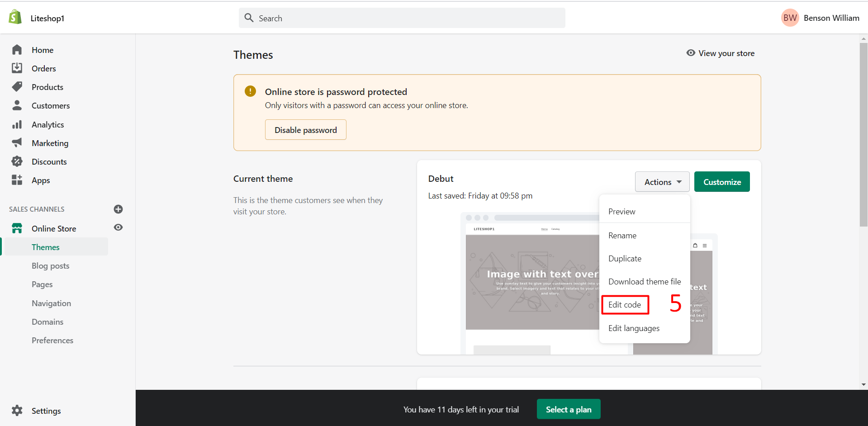Open the Benson William account menu
Screen dimensions: 868x426
[820, 18]
